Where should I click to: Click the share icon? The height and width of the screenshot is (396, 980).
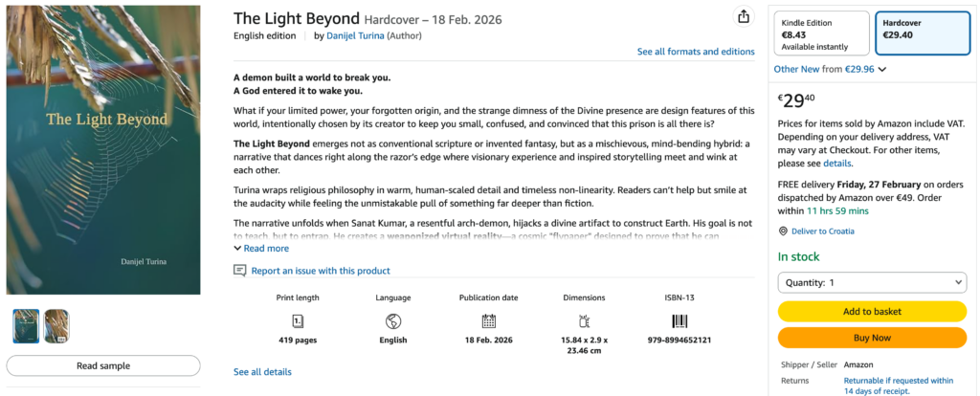tap(744, 16)
